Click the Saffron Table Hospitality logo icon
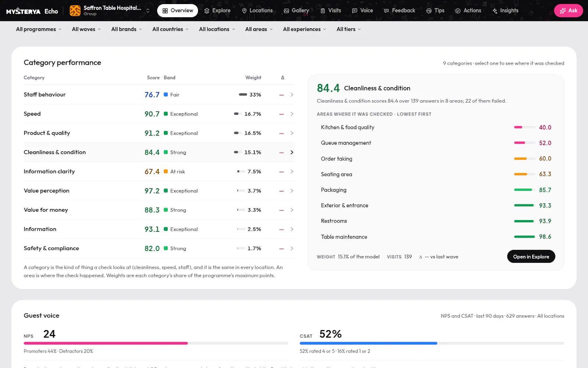This screenshot has width=588, height=368. (75, 11)
